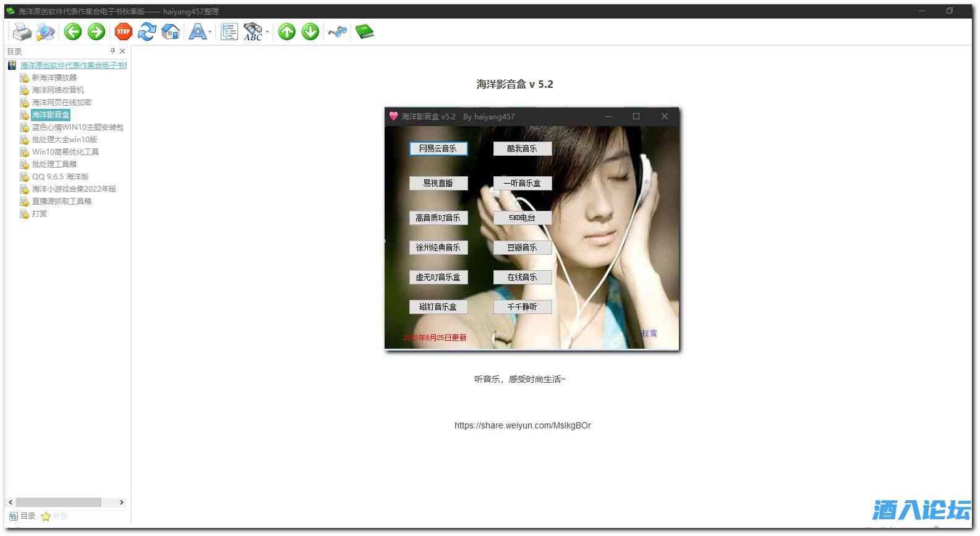The height and width of the screenshot is (536, 980).
Task: Switch to the 目录 tab at bottom
Action: coord(22,516)
